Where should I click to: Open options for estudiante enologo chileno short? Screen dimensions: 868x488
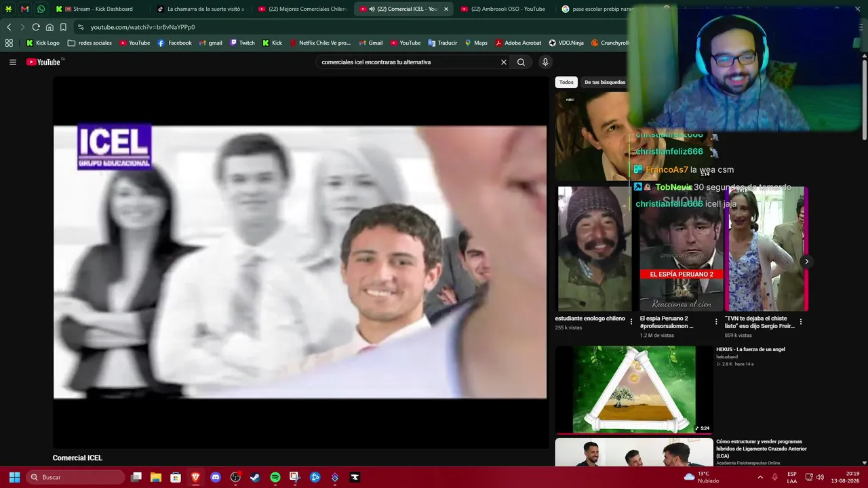631,322
